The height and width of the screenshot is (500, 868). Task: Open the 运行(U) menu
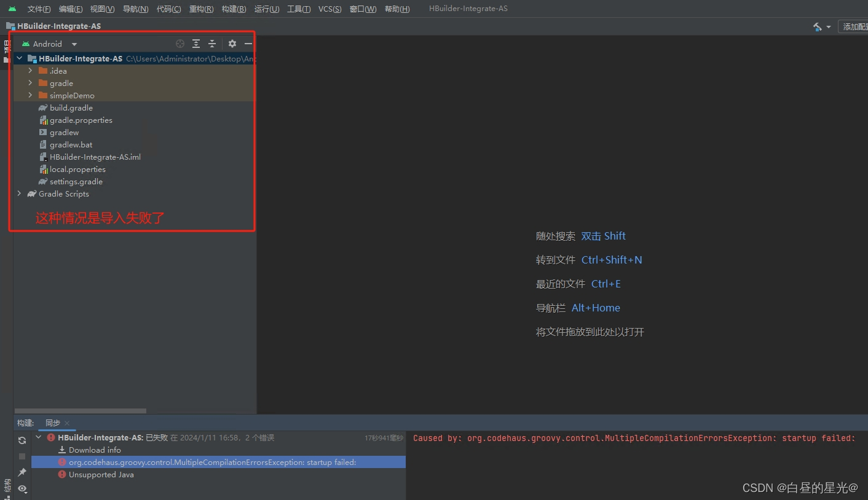(267, 9)
